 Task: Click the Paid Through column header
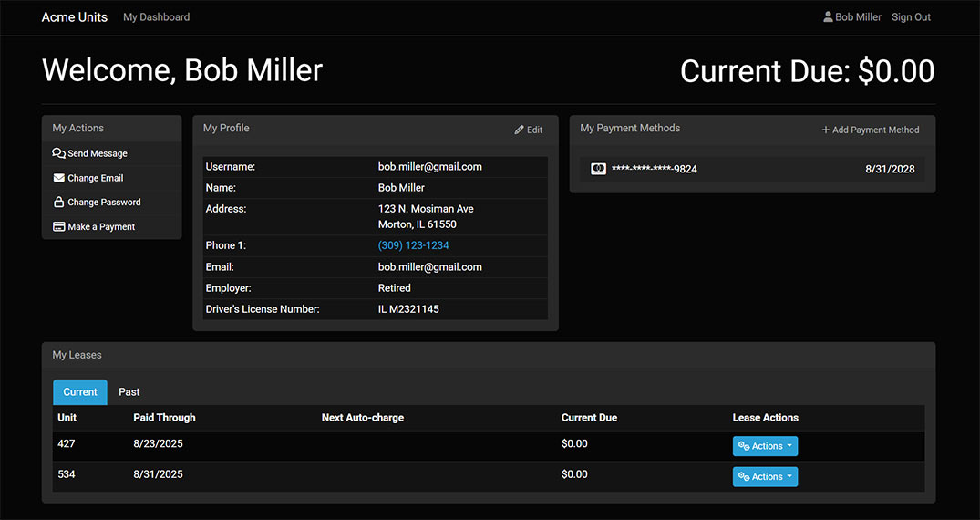pyautogui.click(x=164, y=418)
